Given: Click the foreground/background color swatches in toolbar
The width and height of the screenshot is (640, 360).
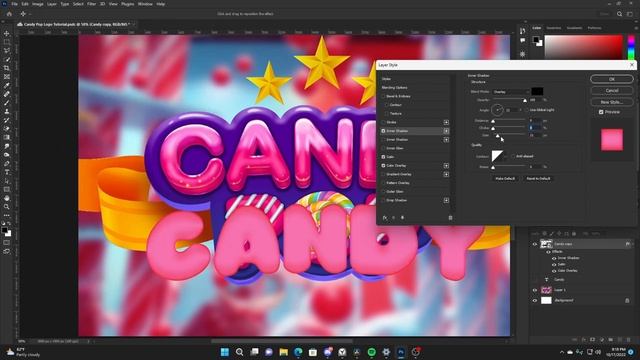Looking at the screenshot, I should [7, 232].
